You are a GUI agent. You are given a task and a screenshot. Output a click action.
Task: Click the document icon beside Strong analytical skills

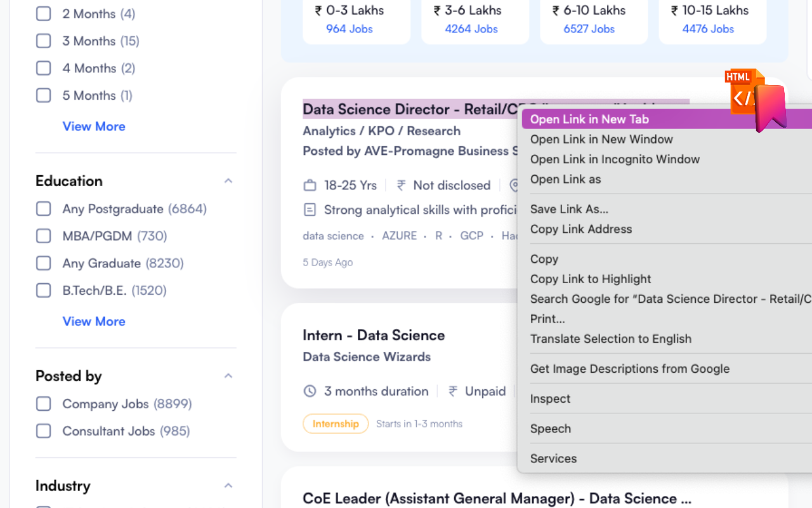pyautogui.click(x=310, y=210)
